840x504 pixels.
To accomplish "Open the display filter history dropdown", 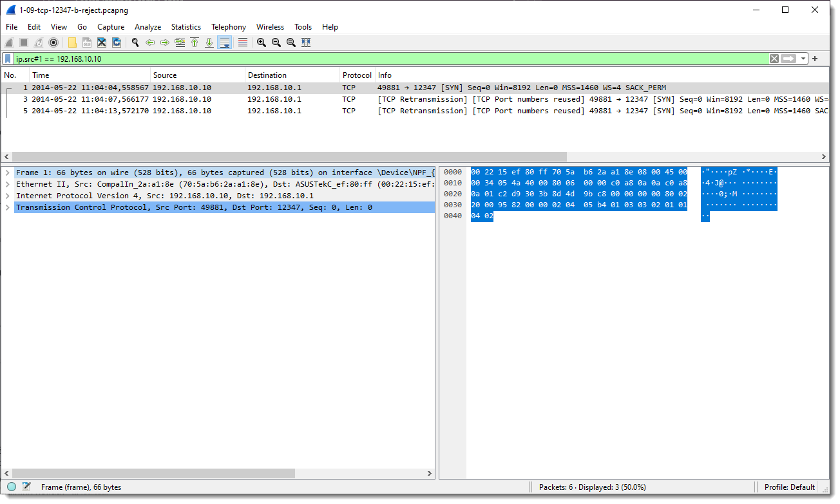I will pyautogui.click(x=803, y=59).
